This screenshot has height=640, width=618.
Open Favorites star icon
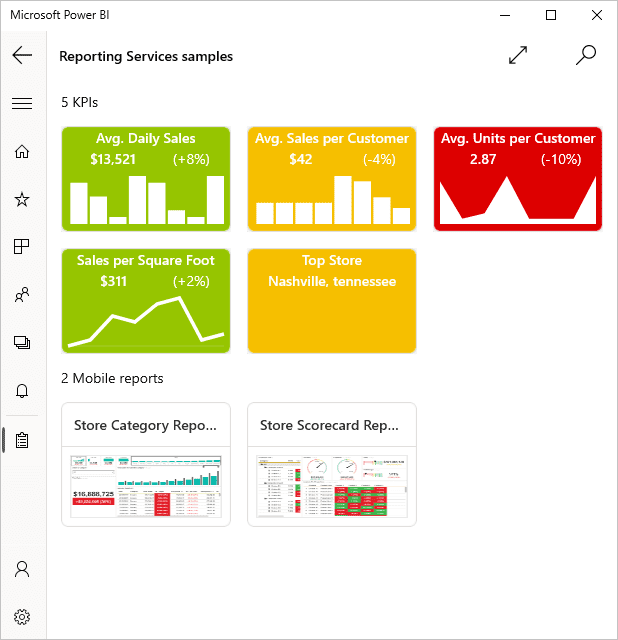22,199
